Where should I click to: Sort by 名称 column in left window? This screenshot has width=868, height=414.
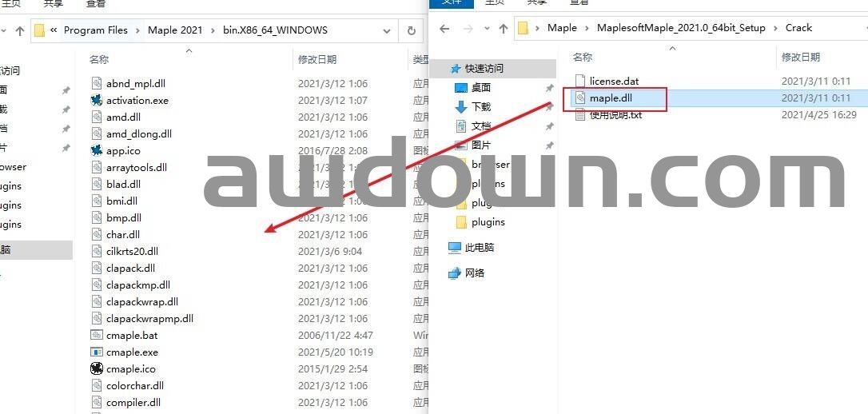[x=99, y=60]
